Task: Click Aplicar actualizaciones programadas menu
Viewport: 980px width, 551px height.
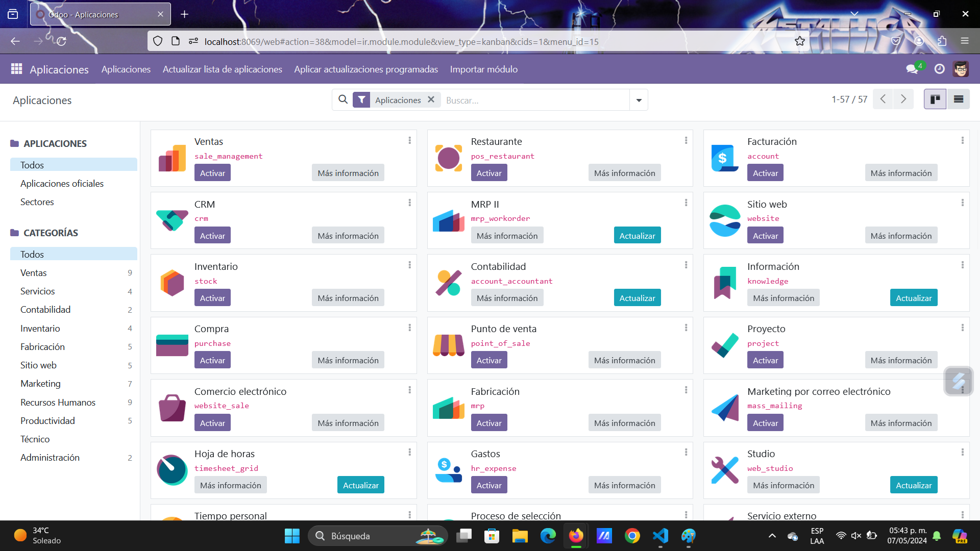Action: click(x=366, y=69)
